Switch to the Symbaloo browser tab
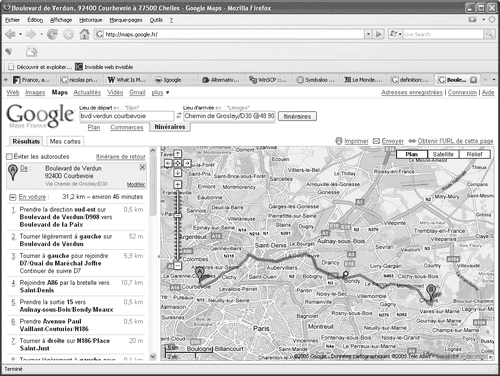Viewport: 500px width, 376px height. click(x=316, y=80)
